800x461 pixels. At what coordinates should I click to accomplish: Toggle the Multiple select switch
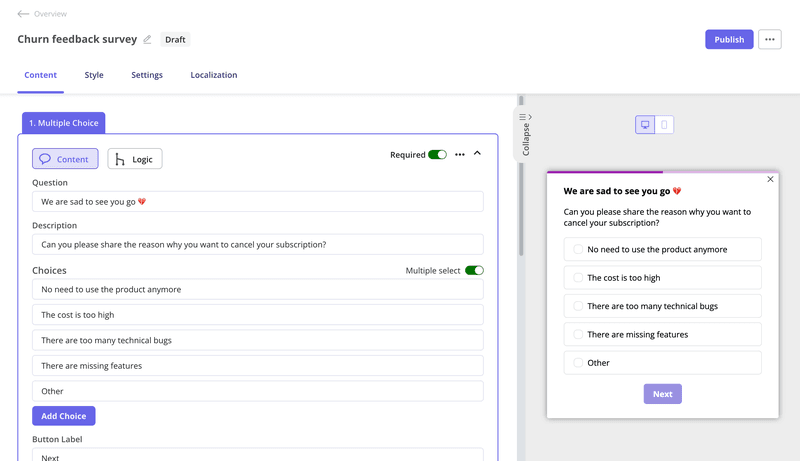474,270
